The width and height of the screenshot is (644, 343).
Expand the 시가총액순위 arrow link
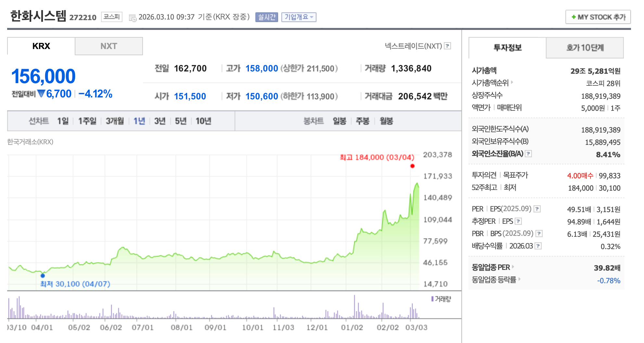[x=512, y=82]
